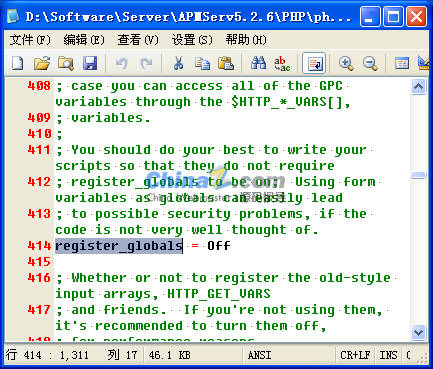Redo the last edit
Viewport: 433px width, 369px height.
(x=146, y=63)
